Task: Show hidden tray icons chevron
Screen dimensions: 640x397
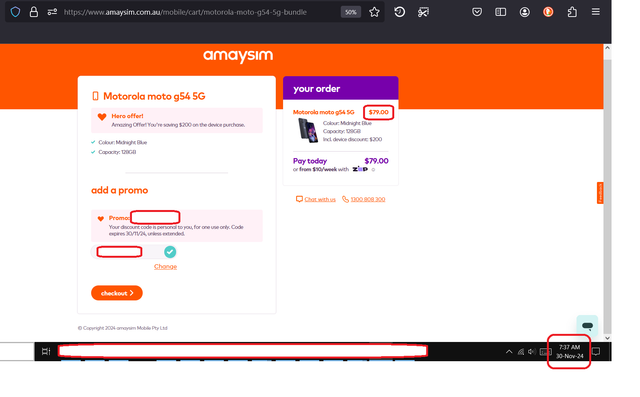Action: (x=509, y=351)
